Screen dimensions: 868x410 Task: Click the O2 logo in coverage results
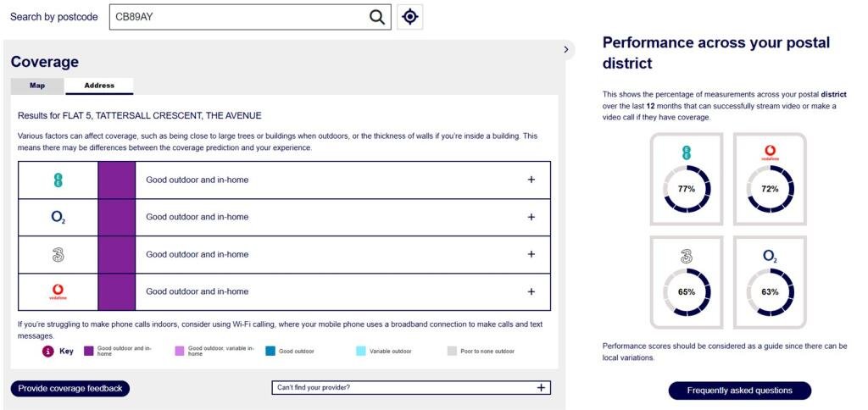(x=58, y=217)
